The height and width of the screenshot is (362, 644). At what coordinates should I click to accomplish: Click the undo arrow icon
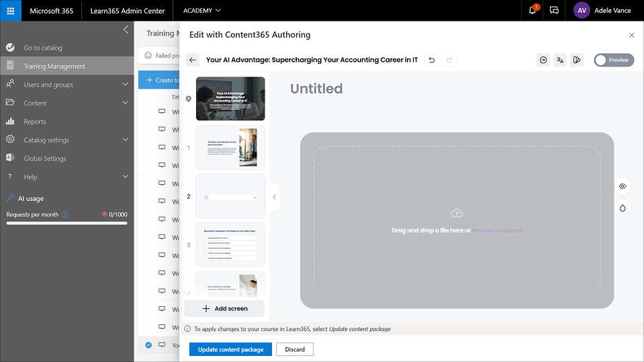point(432,60)
